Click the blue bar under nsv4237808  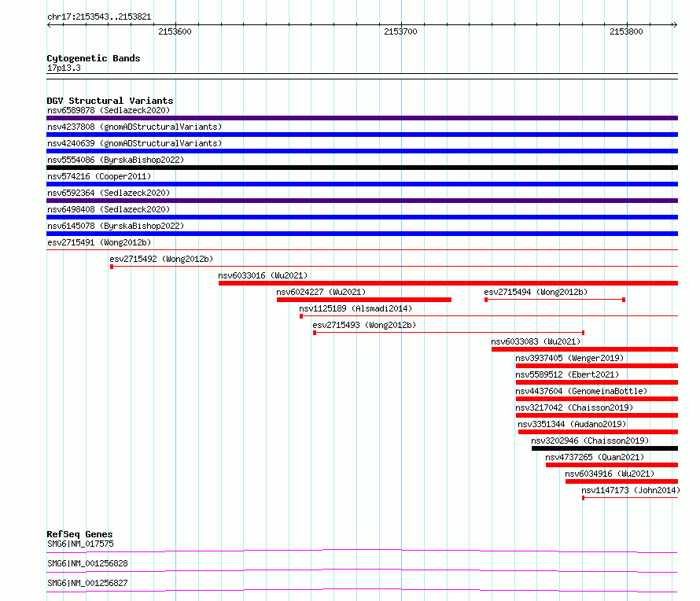pyautogui.click(x=362, y=135)
